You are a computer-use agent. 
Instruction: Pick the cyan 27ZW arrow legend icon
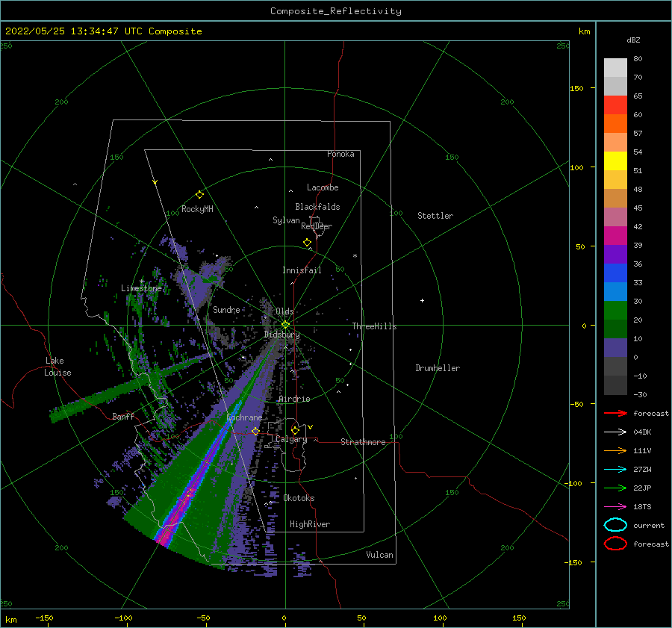(x=615, y=470)
